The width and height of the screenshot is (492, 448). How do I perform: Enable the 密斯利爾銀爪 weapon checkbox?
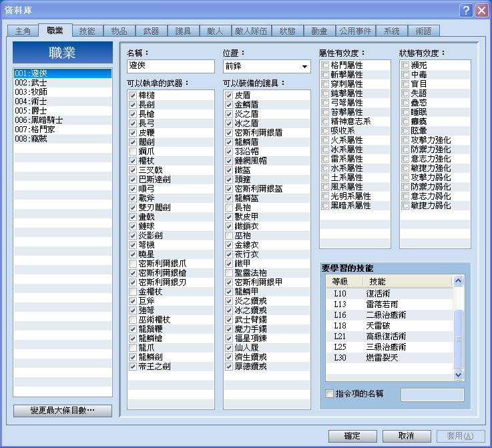pos(133,264)
